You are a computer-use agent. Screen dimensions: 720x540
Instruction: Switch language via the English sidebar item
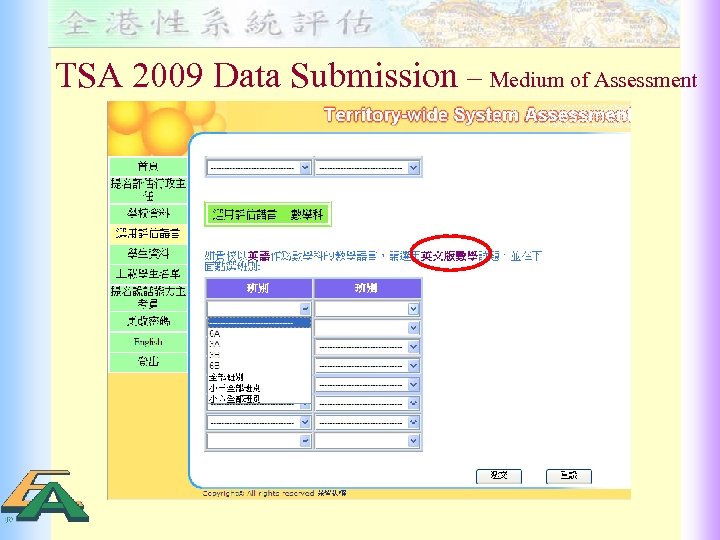tap(148, 342)
